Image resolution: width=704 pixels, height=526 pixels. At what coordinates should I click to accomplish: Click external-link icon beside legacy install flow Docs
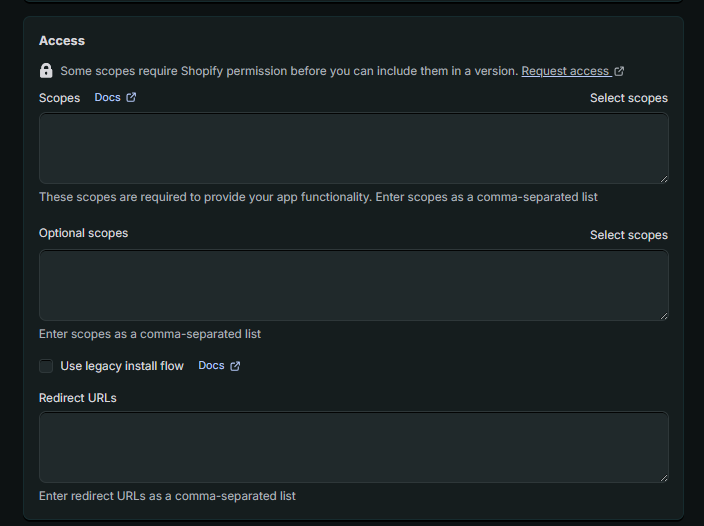coord(235,366)
